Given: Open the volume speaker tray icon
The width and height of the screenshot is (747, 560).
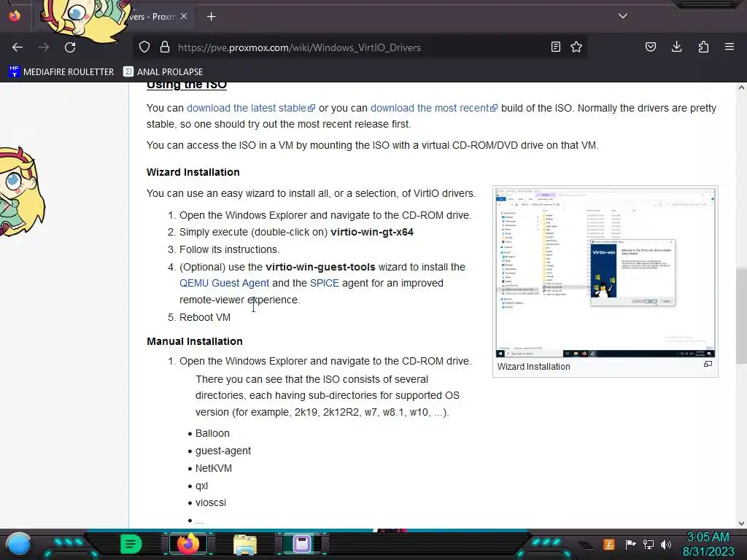Looking at the screenshot, I should 665,544.
